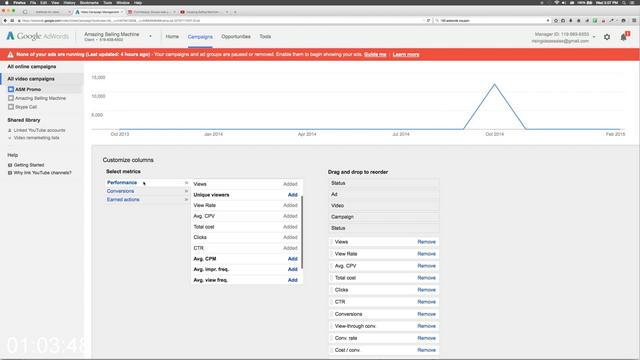Open the AdWords Tools tab
Viewport: 640px width, 360px height.
[x=265, y=36]
